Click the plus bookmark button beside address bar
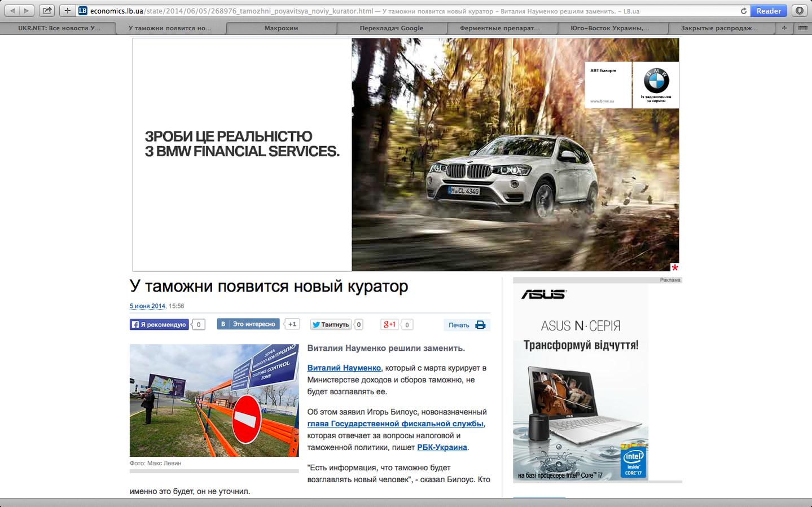 [x=67, y=11]
